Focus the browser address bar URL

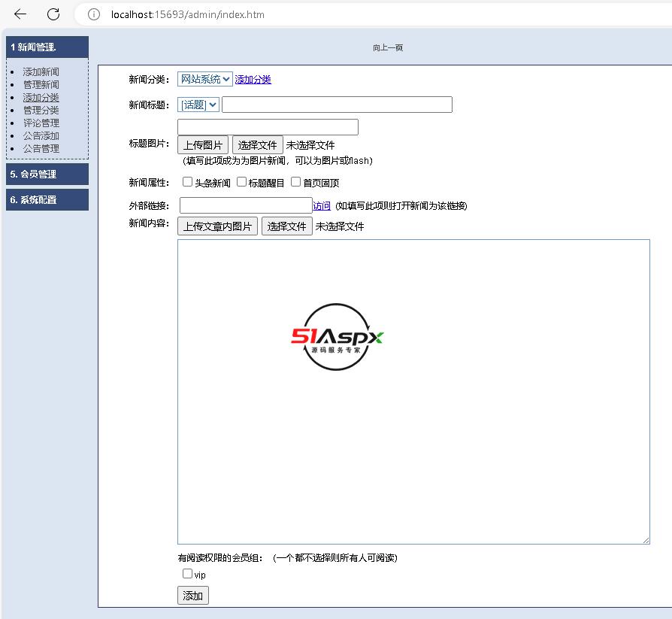coord(188,14)
